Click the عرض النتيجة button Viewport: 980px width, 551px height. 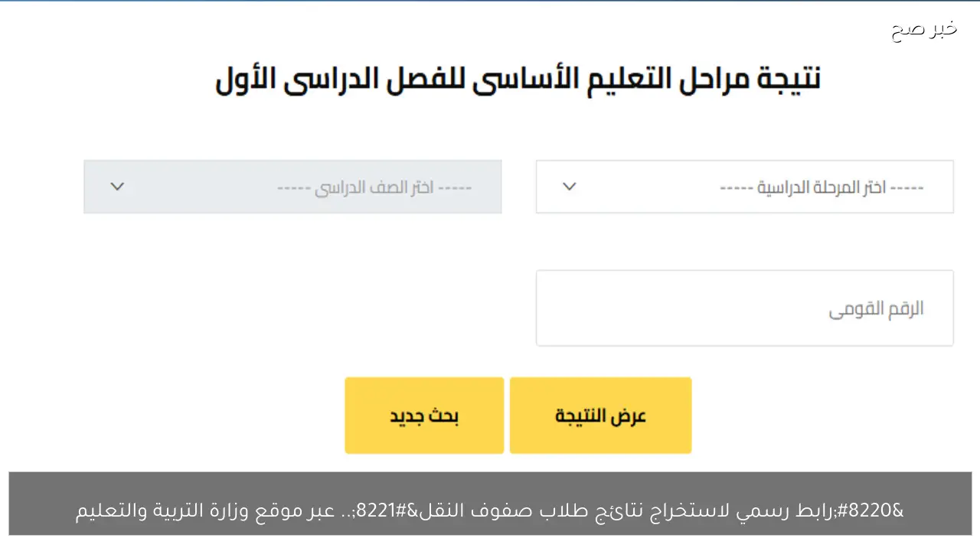pos(600,415)
